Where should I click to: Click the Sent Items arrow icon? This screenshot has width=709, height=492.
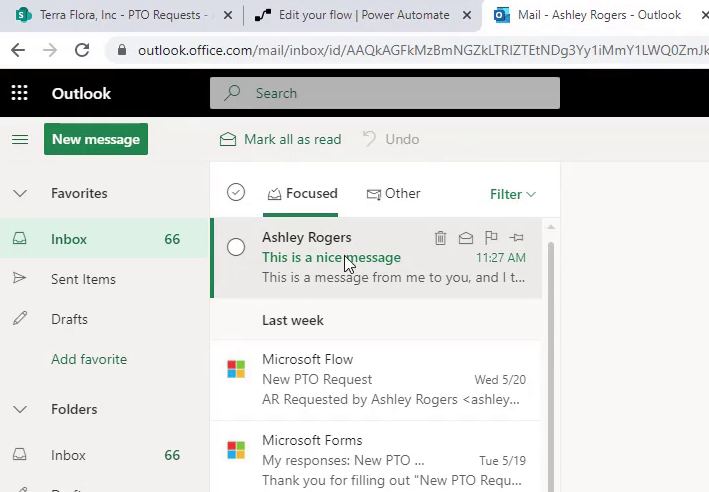[19, 278]
